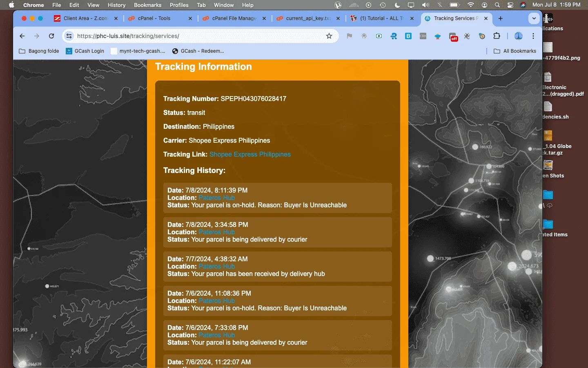Click Pateros Hub in 11:08:36 PM entry

coord(216,301)
